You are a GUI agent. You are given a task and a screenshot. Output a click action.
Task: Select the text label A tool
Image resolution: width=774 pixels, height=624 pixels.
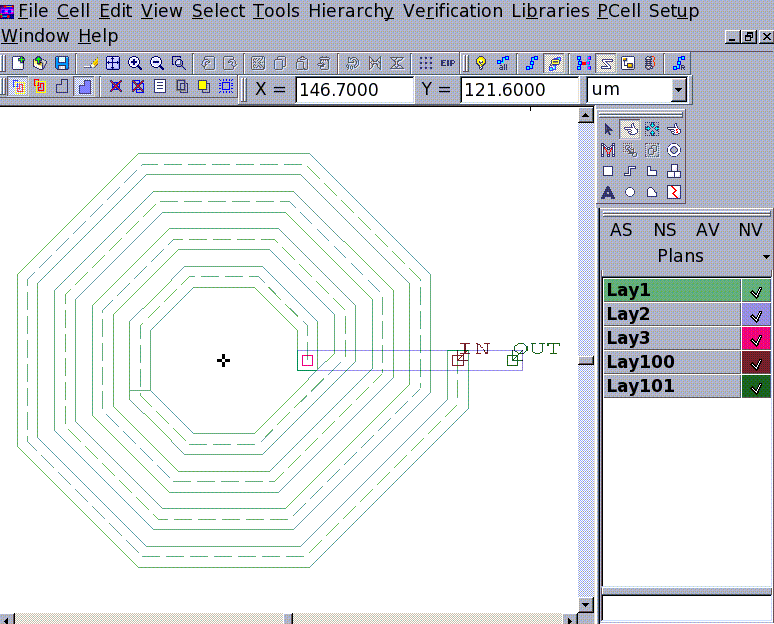point(608,193)
